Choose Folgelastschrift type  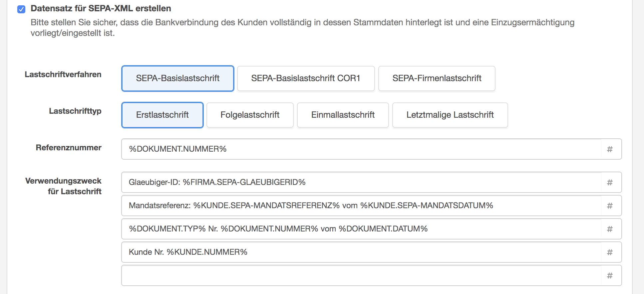pyautogui.click(x=250, y=115)
